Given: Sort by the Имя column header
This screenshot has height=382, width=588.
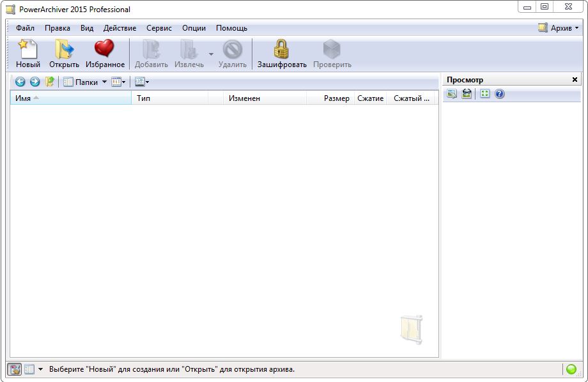Looking at the screenshot, I should click(x=70, y=98).
